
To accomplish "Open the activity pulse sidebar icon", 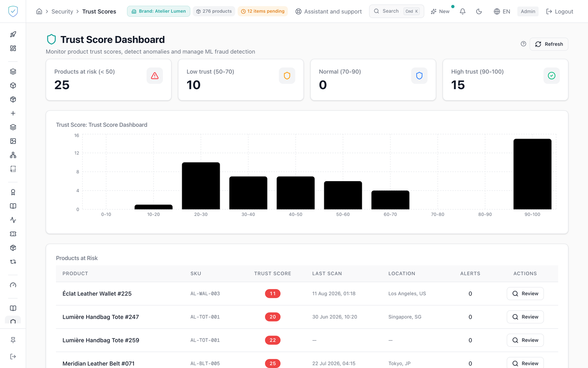I will pyautogui.click(x=13, y=220).
